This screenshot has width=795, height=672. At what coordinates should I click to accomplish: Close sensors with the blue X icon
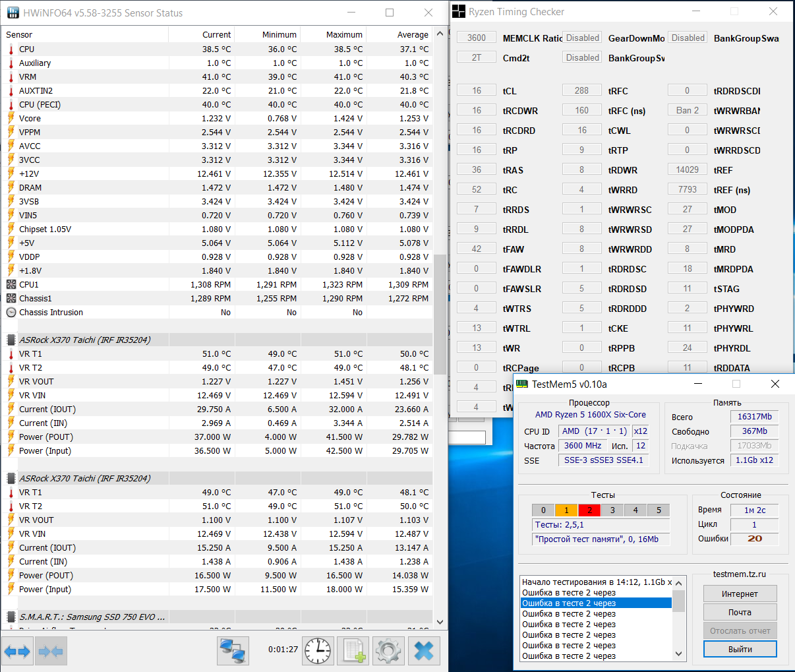coord(424,651)
